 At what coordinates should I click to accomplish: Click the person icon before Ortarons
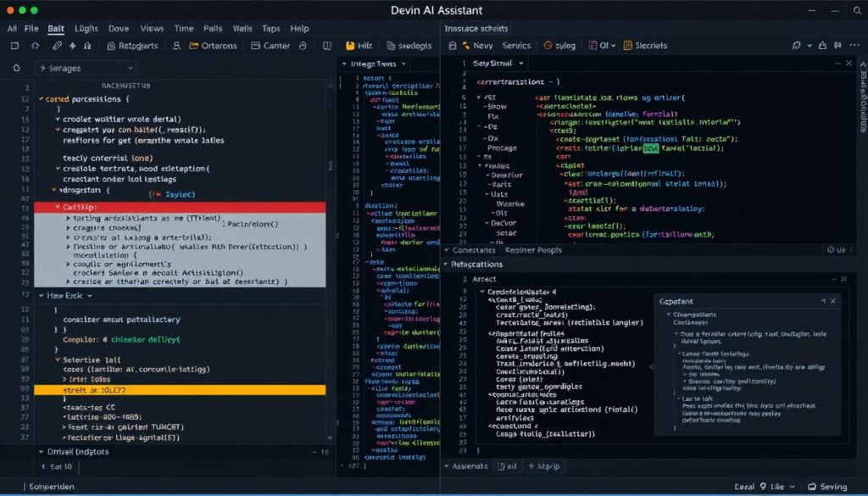(x=176, y=46)
